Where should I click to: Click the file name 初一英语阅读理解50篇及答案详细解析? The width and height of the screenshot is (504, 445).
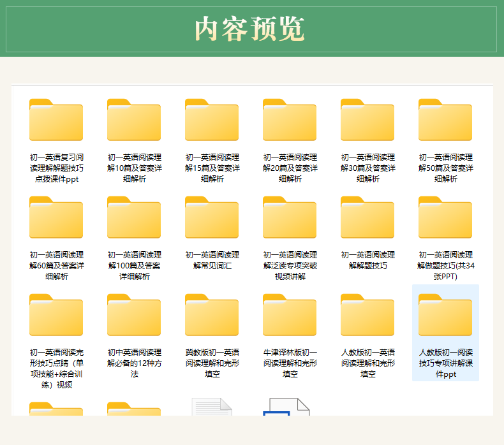tap(445, 168)
